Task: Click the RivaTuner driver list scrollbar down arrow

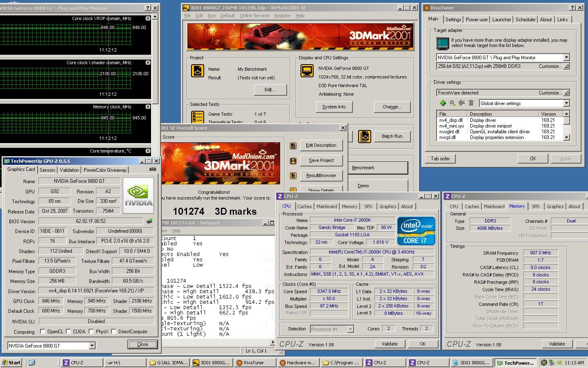Action: click(566, 138)
